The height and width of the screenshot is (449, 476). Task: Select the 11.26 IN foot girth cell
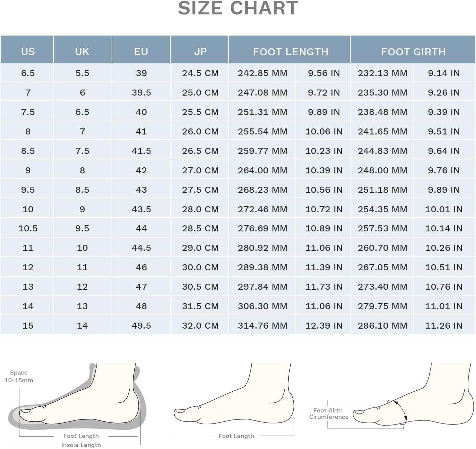click(443, 325)
